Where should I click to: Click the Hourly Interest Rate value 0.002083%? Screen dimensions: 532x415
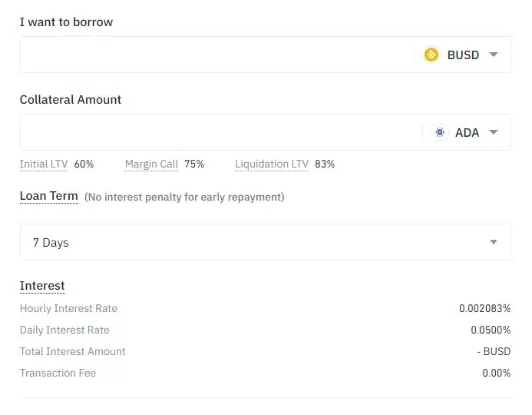(485, 308)
